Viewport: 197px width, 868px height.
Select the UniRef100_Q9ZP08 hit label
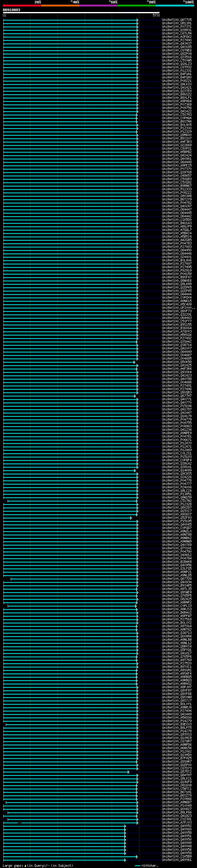pos(177,54)
